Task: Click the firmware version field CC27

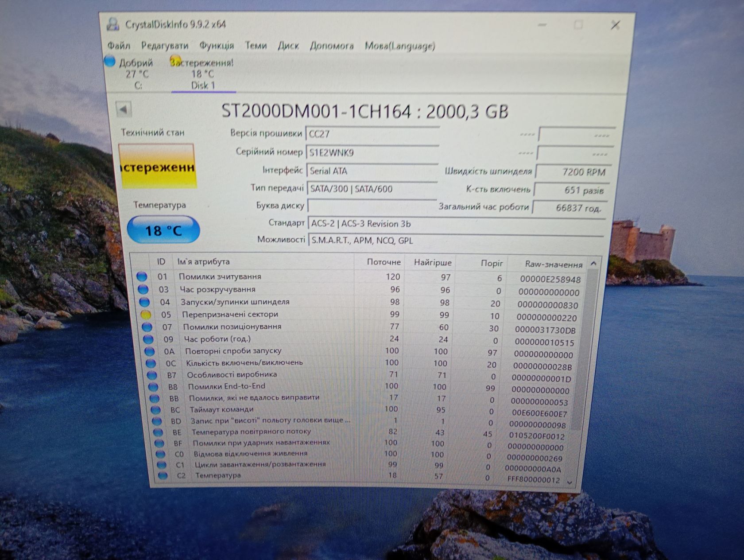Action: click(x=372, y=134)
